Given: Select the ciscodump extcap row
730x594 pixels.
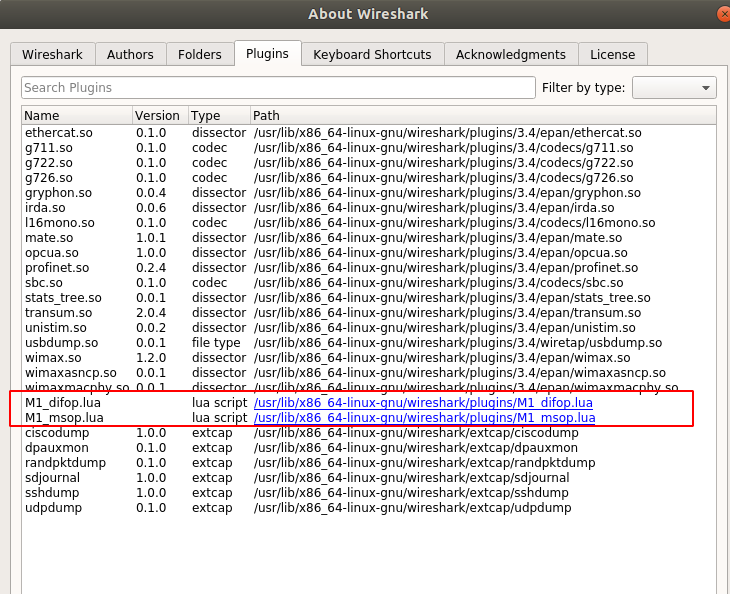Looking at the screenshot, I should click(x=369, y=432).
